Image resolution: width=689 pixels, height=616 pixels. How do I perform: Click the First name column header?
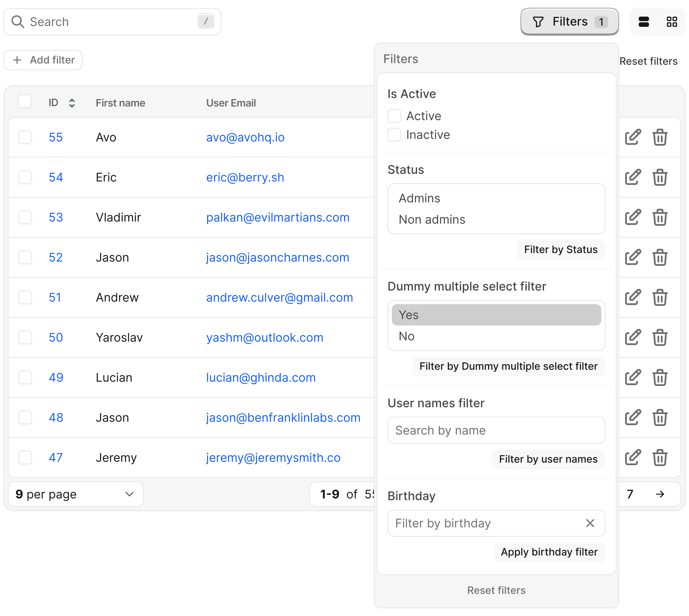121,103
